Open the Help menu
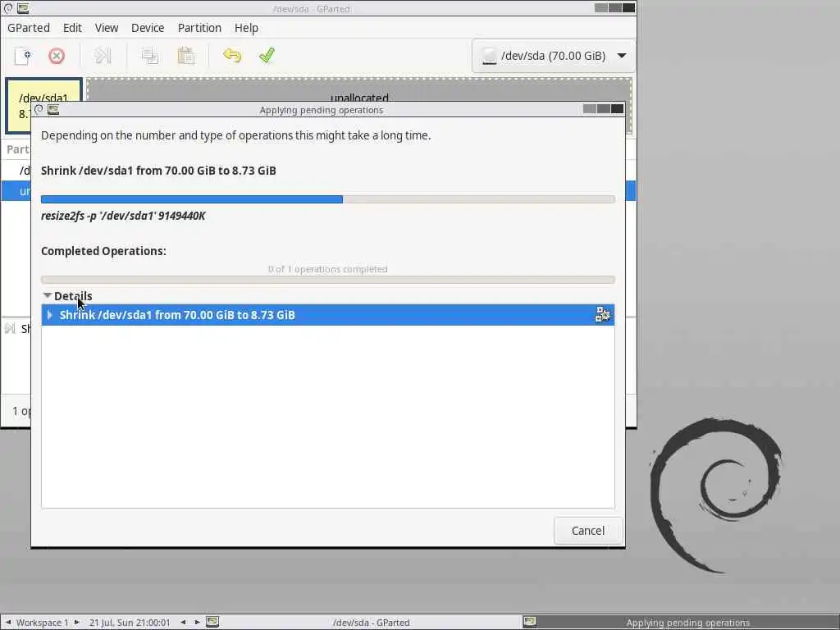The height and width of the screenshot is (630, 840). [x=246, y=28]
